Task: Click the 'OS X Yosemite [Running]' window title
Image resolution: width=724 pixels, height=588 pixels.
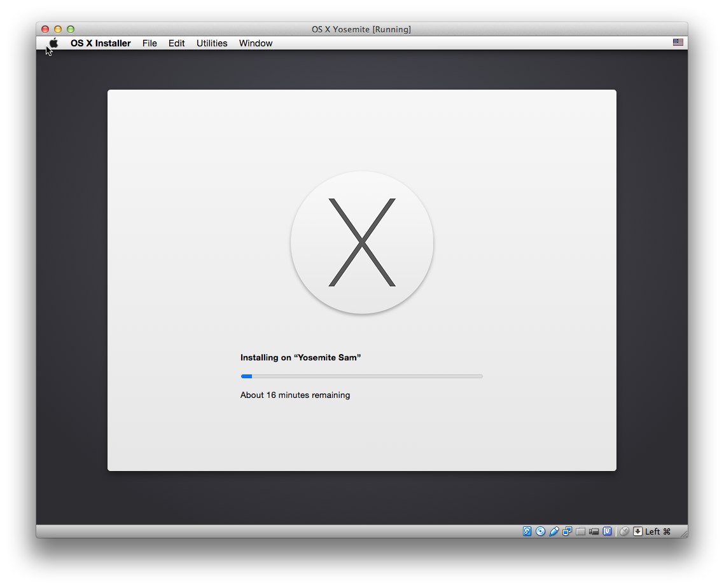Action: pyautogui.click(x=361, y=29)
